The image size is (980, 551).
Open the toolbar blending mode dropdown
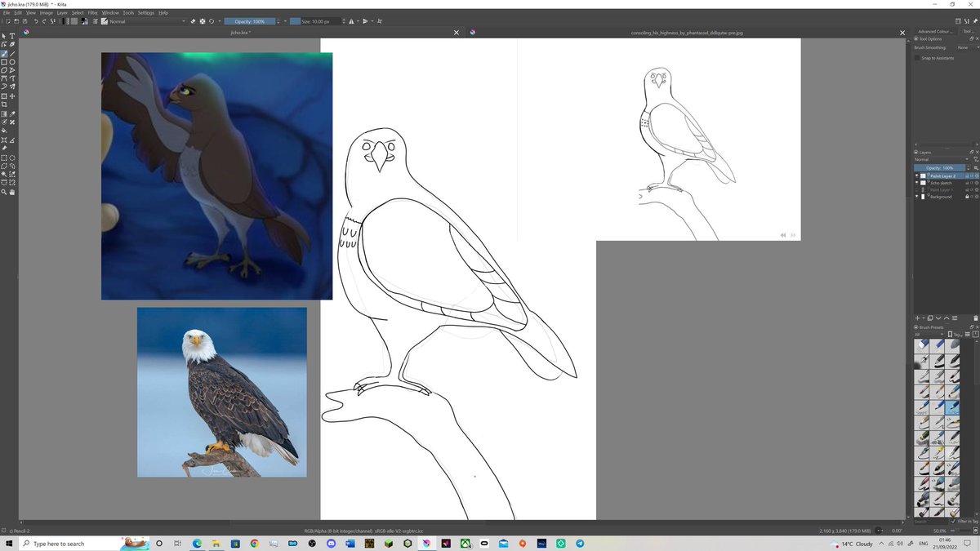coord(147,21)
